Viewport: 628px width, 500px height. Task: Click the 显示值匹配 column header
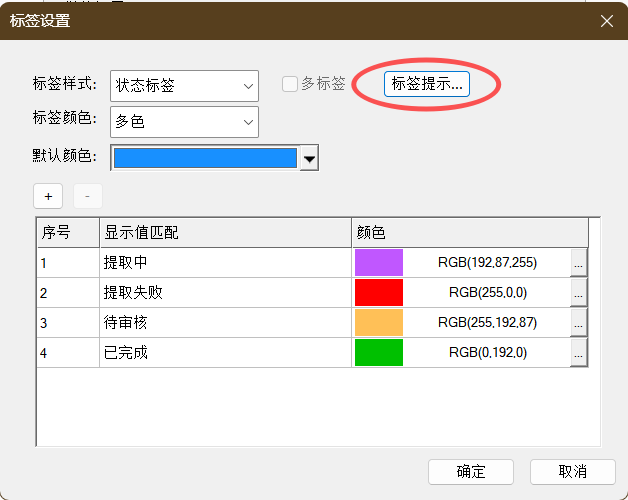224,233
